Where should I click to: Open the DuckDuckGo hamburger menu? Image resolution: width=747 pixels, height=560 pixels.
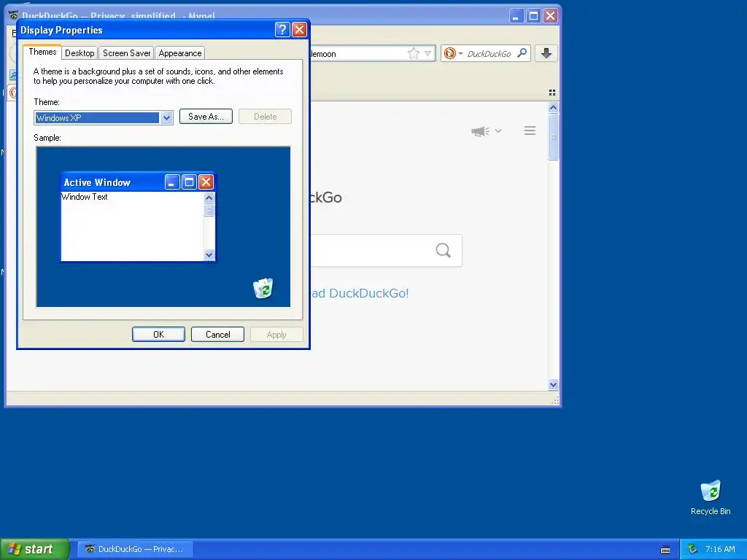(x=530, y=131)
